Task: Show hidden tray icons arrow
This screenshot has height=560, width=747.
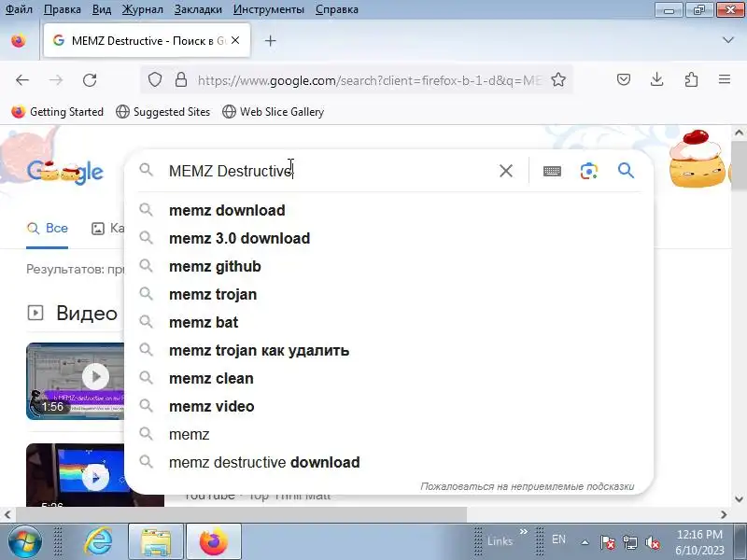Action: pos(585,542)
